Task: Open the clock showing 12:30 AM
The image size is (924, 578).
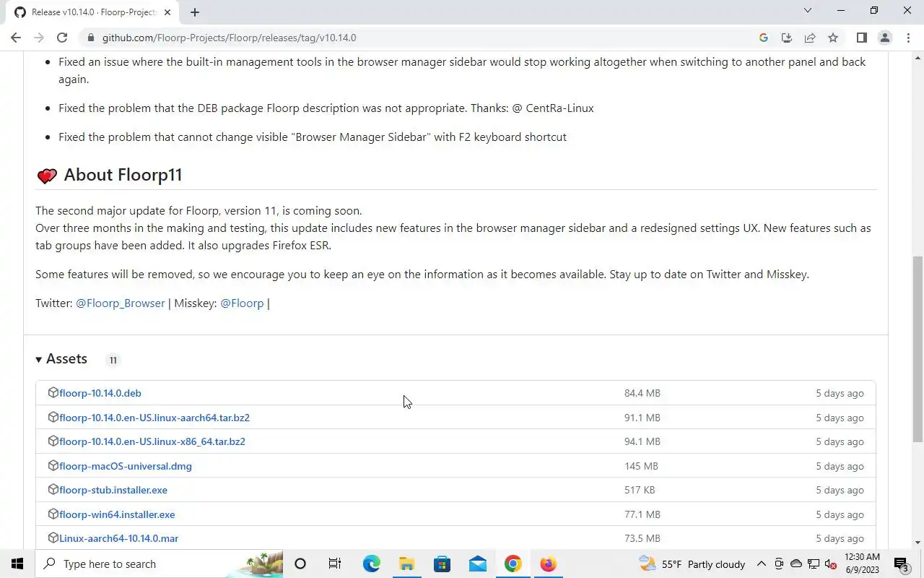Action: coord(862,564)
